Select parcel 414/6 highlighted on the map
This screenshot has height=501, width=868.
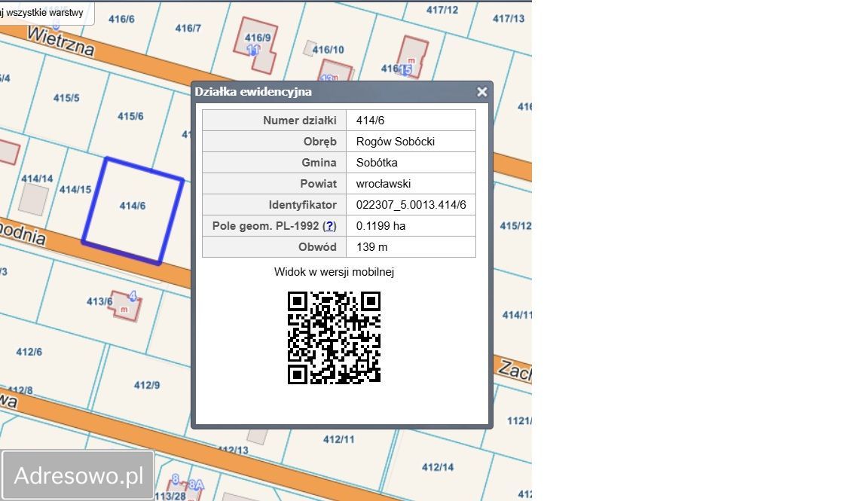point(133,211)
